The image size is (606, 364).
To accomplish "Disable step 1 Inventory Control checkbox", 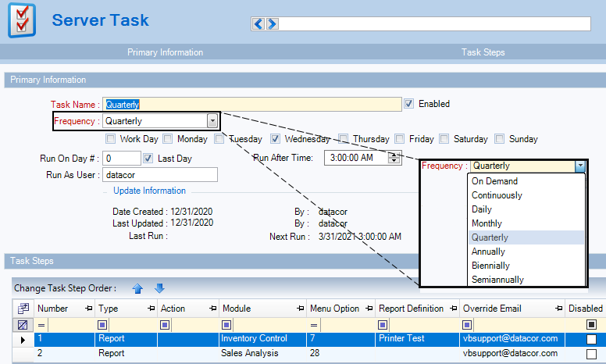I will coord(591,339).
